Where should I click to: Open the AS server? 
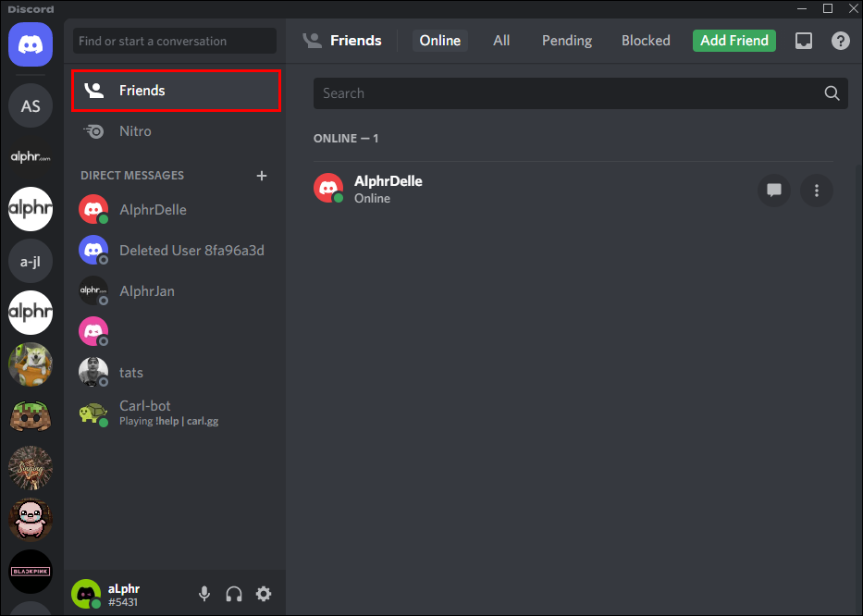coord(31,105)
